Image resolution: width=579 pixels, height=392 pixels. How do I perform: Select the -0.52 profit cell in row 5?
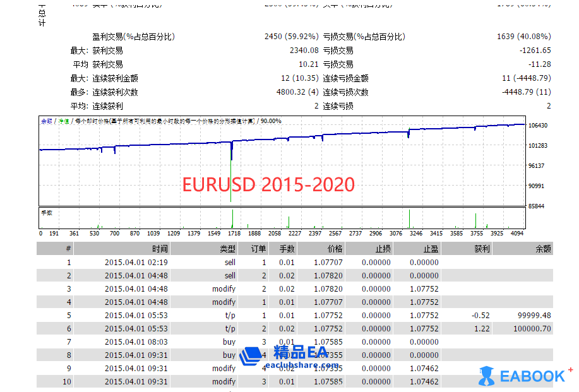click(481, 315)
